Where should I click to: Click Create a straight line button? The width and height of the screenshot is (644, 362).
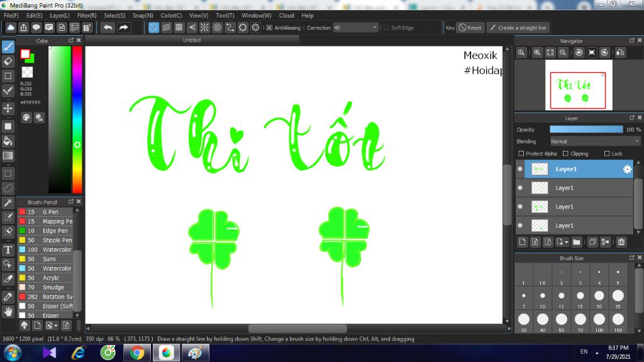[x=518, y=28]
